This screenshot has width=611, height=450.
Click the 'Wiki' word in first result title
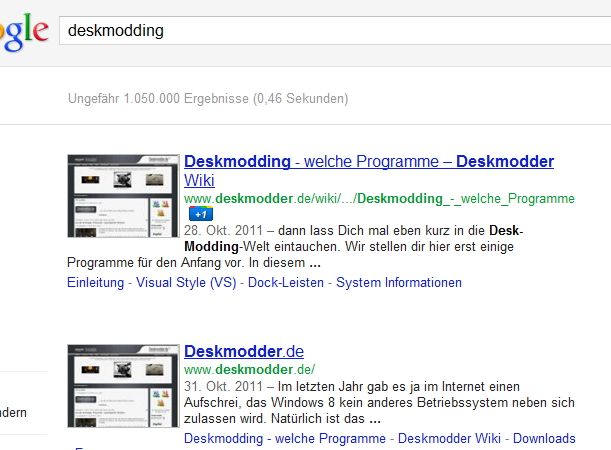pos(199,180)
